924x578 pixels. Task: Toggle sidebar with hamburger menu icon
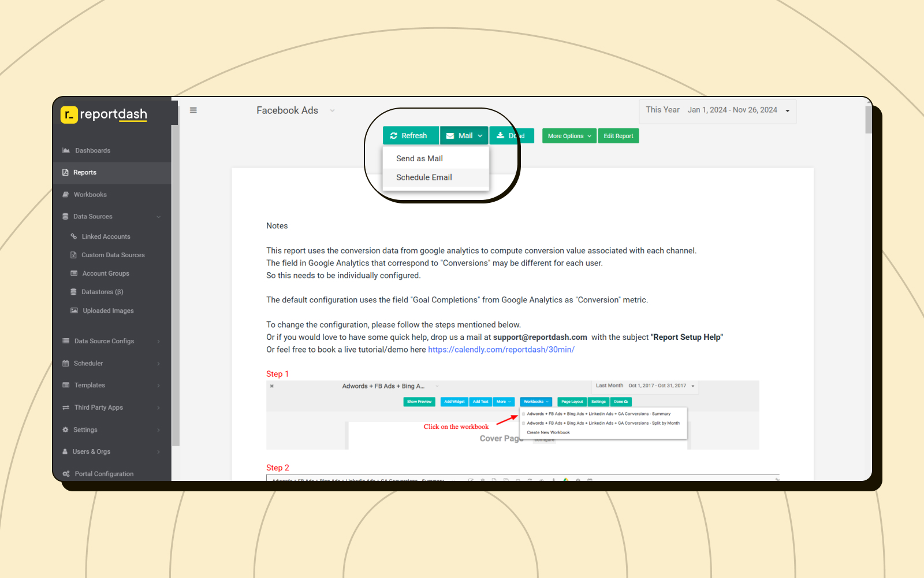(x=193, y=110)
